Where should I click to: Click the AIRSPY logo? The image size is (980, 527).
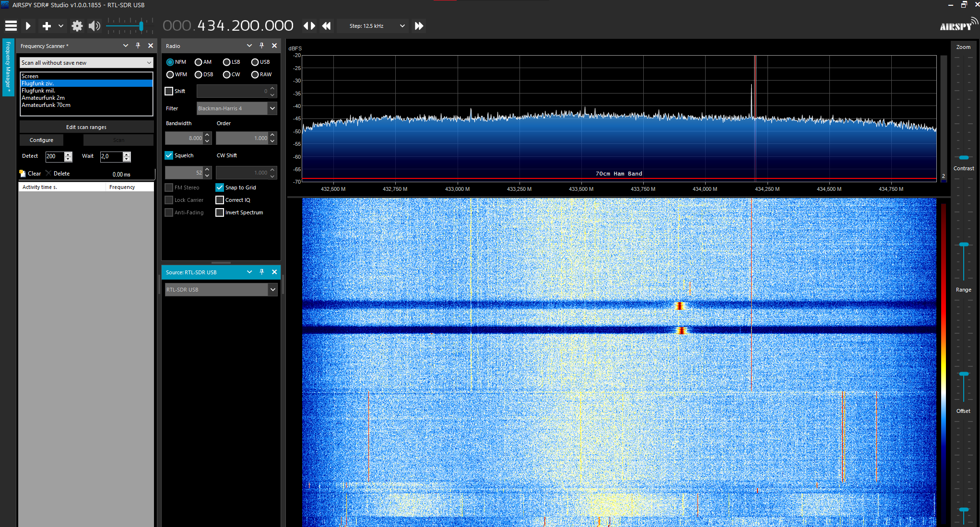coord(958,25)
